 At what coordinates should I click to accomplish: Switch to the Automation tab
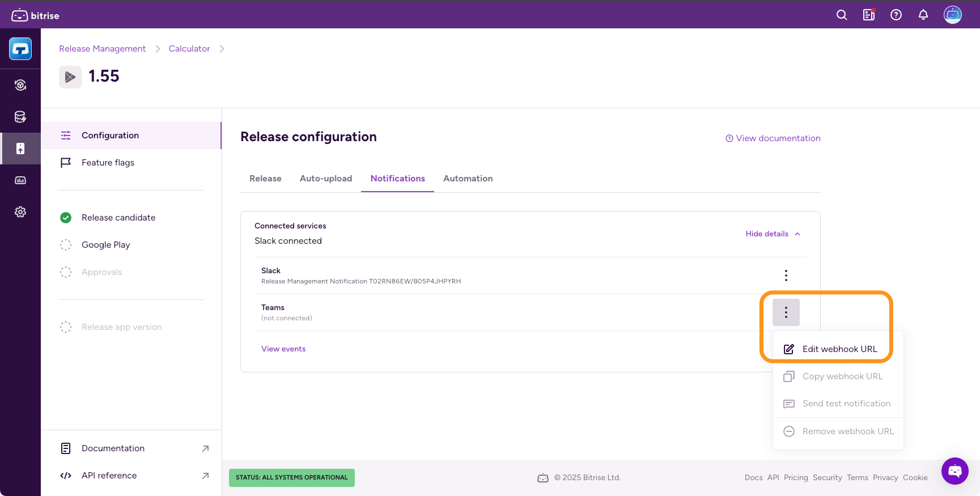[x=468, y=179]
